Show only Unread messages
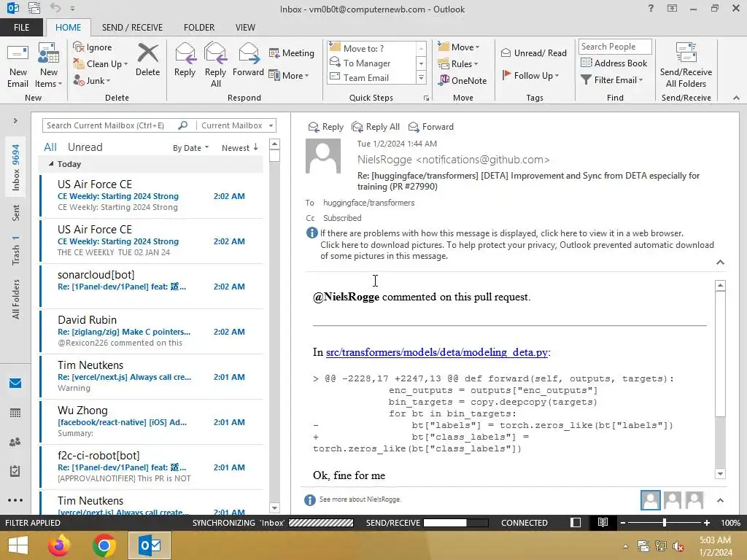The height and width of the screenshot is (560, 747). point(85,147)
